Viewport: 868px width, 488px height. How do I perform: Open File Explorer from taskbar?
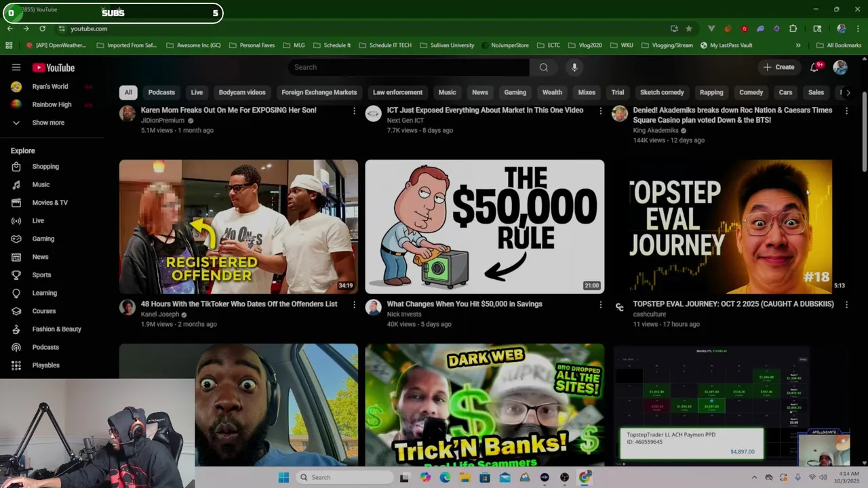click(465, 477)
